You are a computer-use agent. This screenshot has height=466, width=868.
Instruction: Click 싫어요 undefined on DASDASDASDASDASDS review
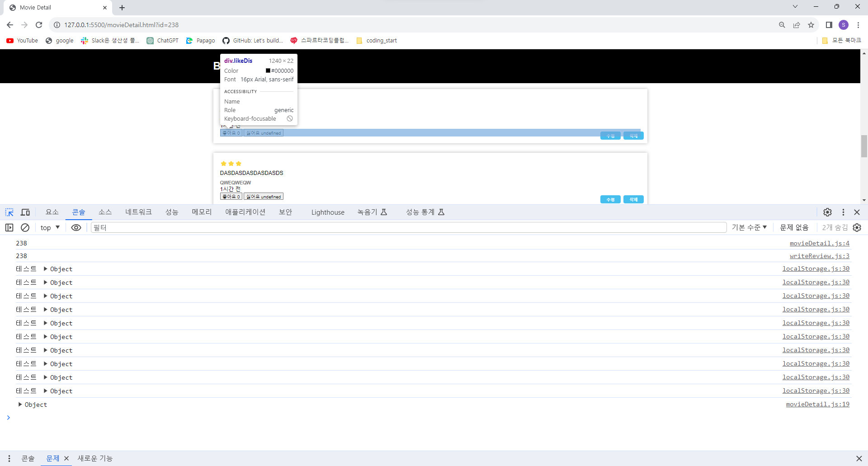264,197
